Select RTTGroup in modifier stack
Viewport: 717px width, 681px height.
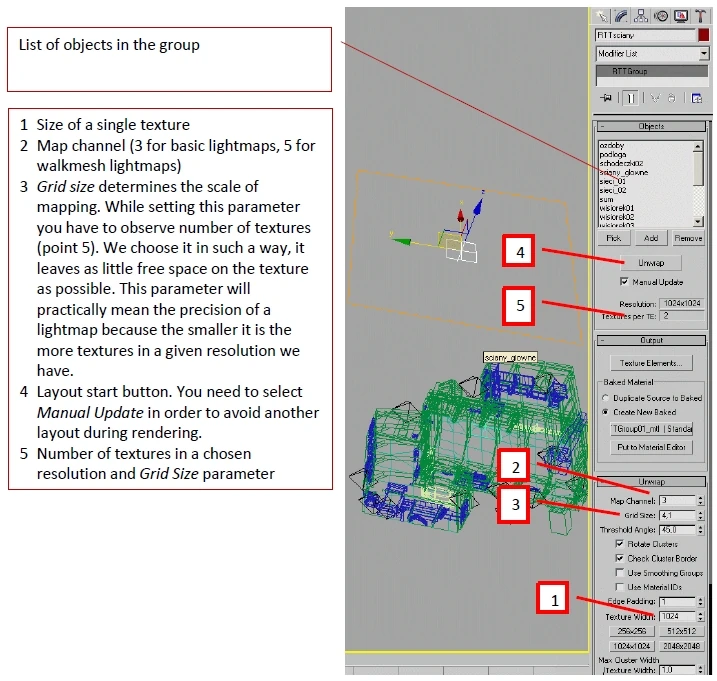click(652, 71)
